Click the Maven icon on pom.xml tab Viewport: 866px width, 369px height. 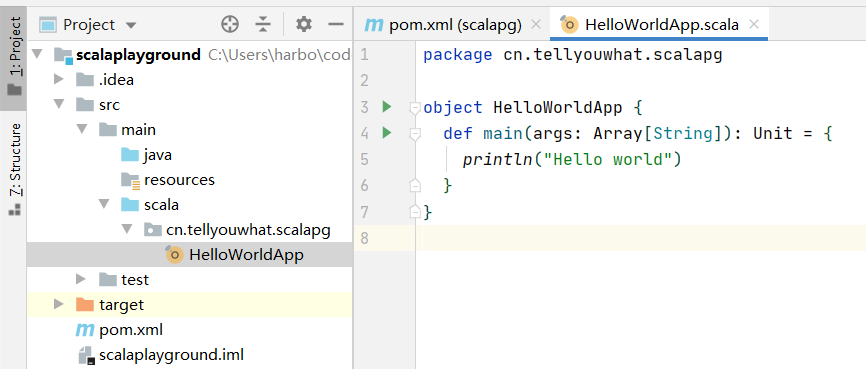click(x=374, y=25)
